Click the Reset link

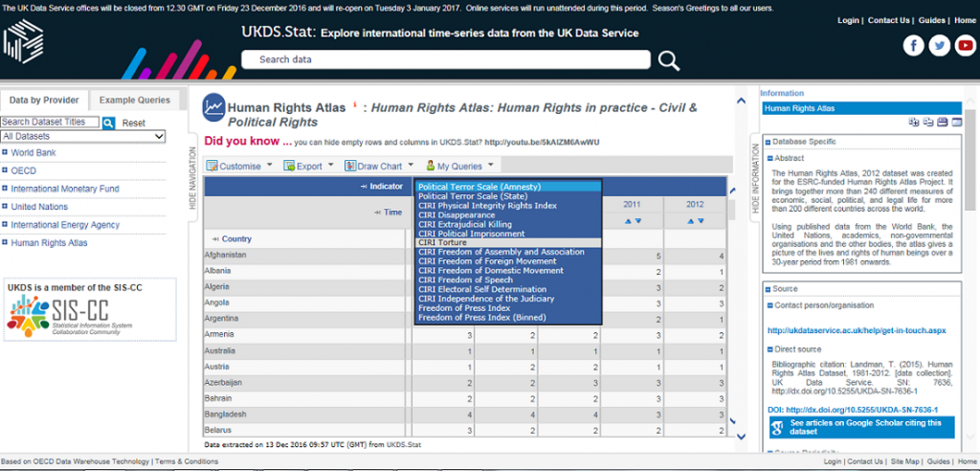[x=134, y=123]
